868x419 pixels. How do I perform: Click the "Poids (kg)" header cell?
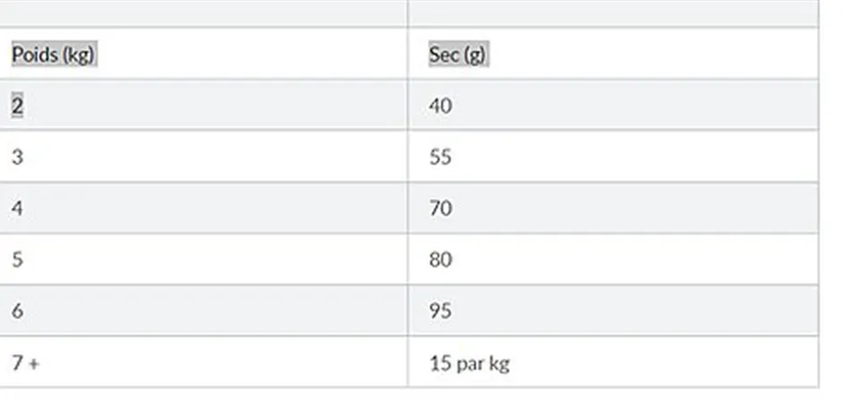tap(53, 55)
